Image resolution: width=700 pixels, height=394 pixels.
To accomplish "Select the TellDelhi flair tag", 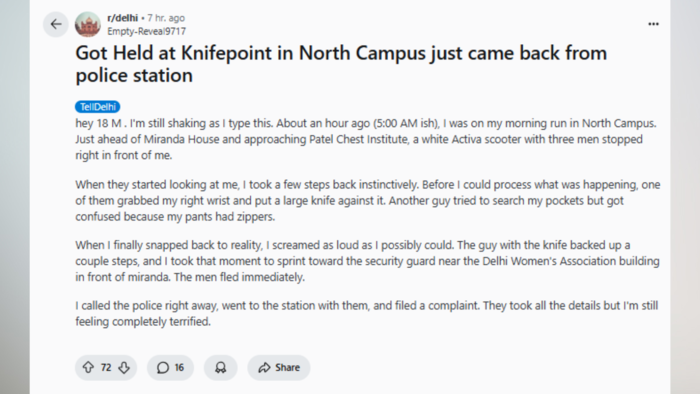I will (x=98, y=107).
